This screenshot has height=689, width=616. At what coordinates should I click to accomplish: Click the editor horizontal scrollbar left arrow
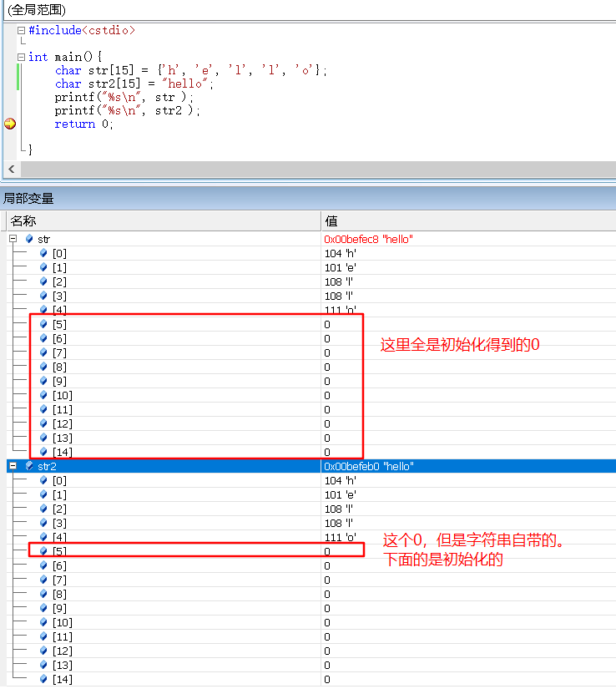11,169
